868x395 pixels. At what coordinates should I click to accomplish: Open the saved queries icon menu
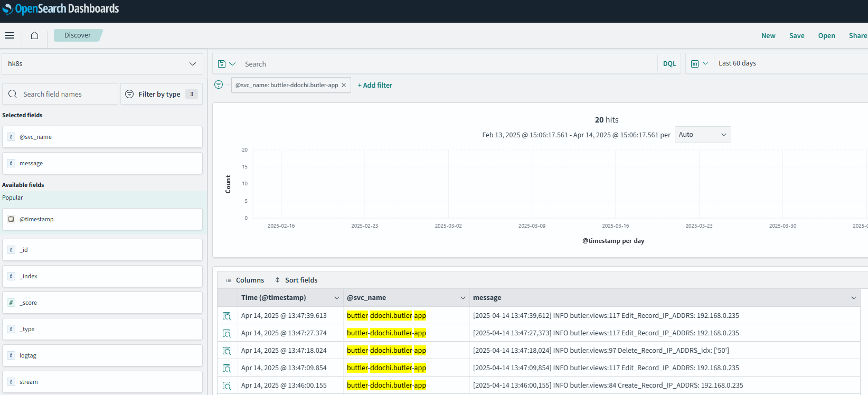tap(227, 64)
